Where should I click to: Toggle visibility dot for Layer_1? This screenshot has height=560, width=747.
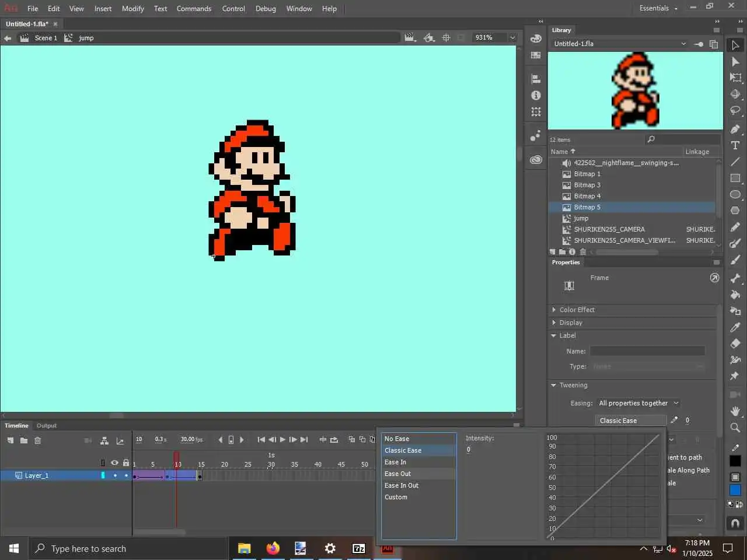(115, 475)
